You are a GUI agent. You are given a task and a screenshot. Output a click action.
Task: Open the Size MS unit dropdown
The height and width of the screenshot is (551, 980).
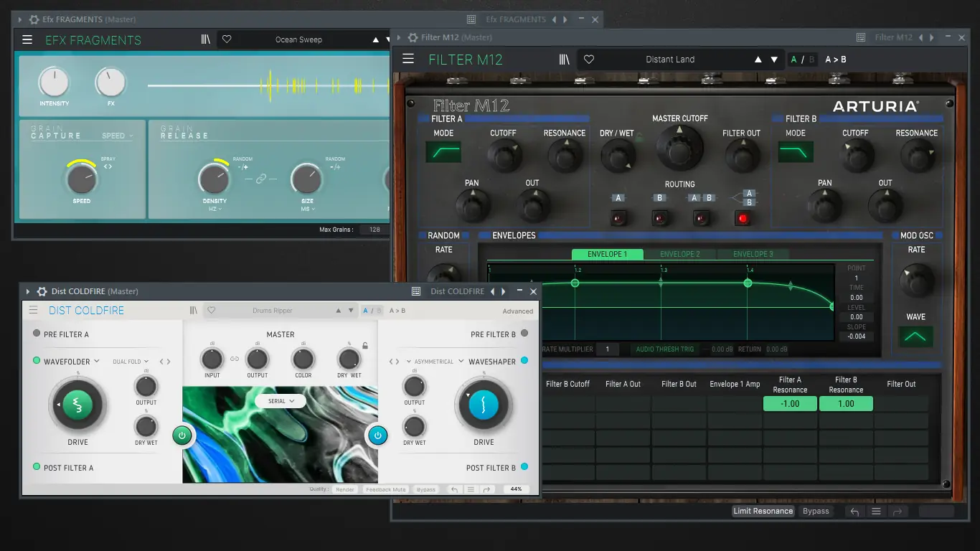307,209
